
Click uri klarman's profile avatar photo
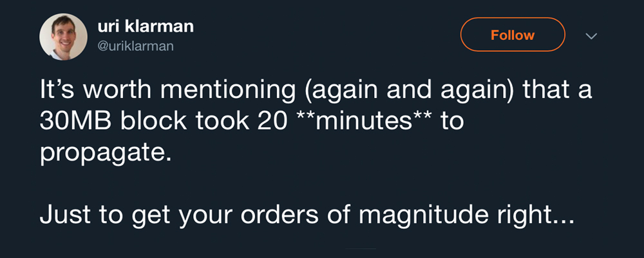pyautogui.click(x=63, y=35)
